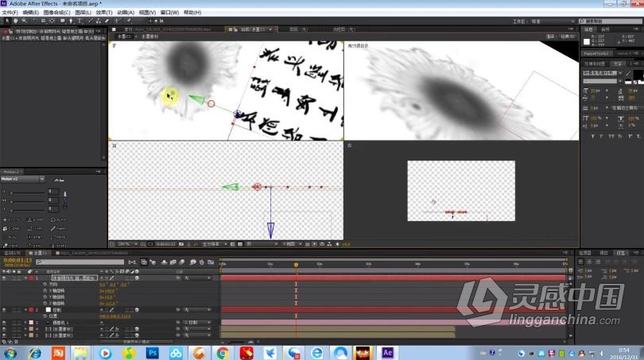644x360 pixels.
Task: Open Taobao app from the taskbar
Action: click(x=58, y=353)
